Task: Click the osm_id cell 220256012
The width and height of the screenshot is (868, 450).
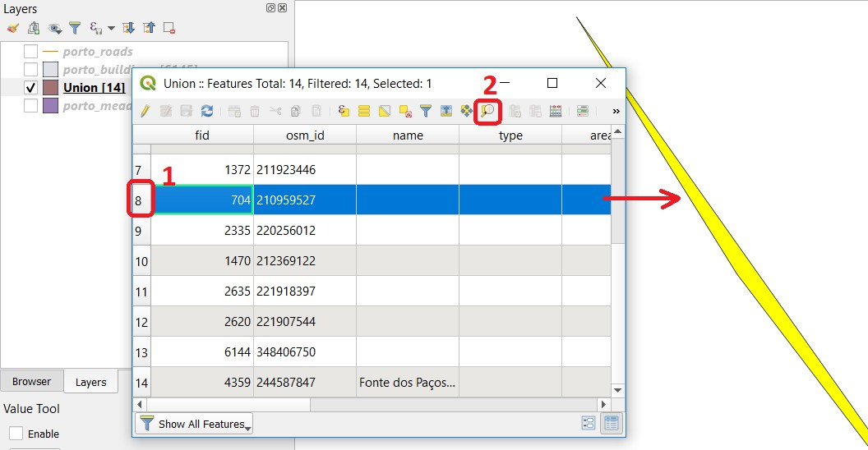Action: coord(305,231)
